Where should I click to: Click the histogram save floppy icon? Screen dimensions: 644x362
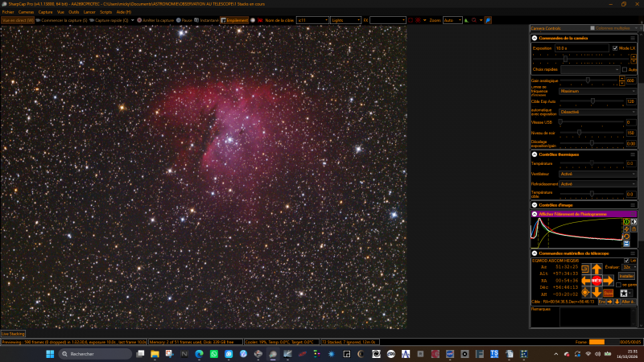(626, 244)
